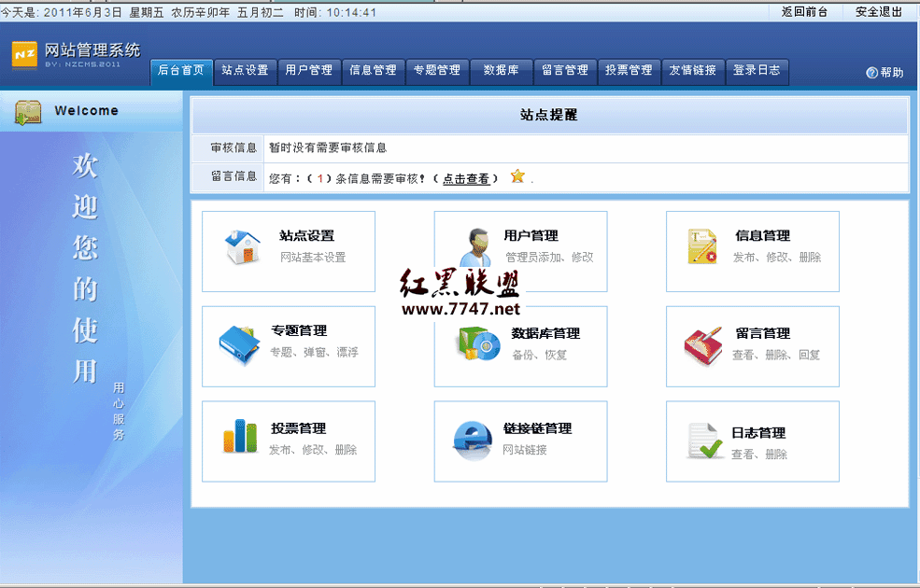
Task: Click the 备份、恢复 description text
Action: [x=539, y=355]
